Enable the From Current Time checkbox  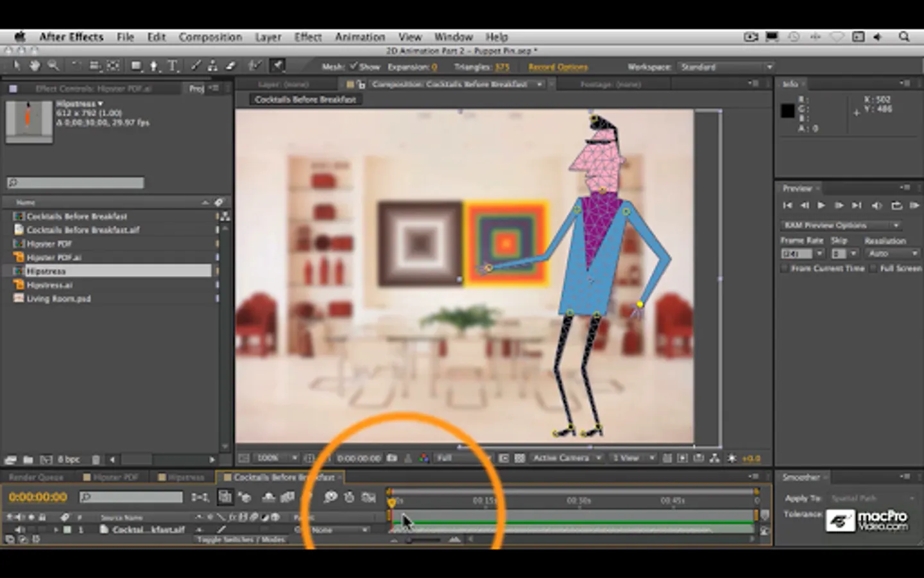784,268
